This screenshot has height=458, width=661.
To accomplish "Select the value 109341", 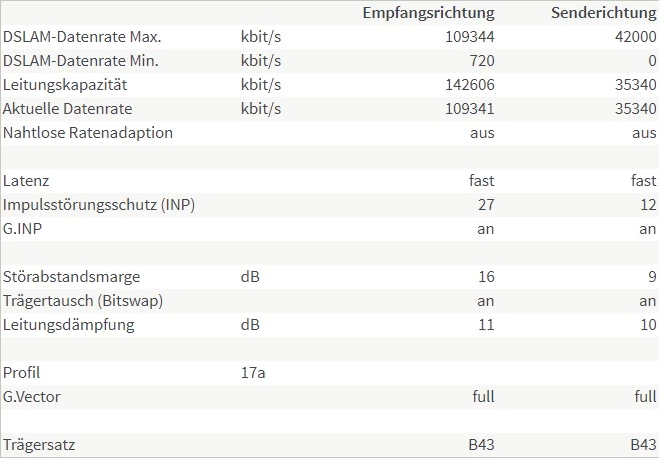I will tap(471, 109).
